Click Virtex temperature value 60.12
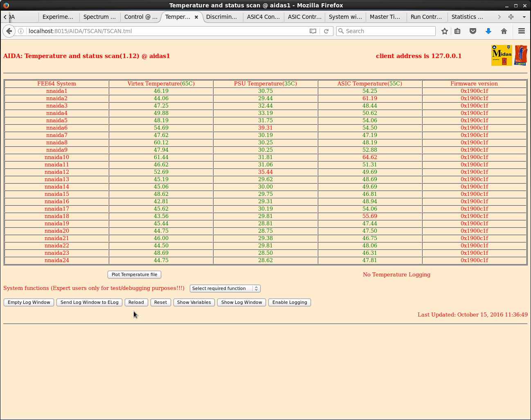The width and height of the screenshot is (531, 420). pos(161,143)
